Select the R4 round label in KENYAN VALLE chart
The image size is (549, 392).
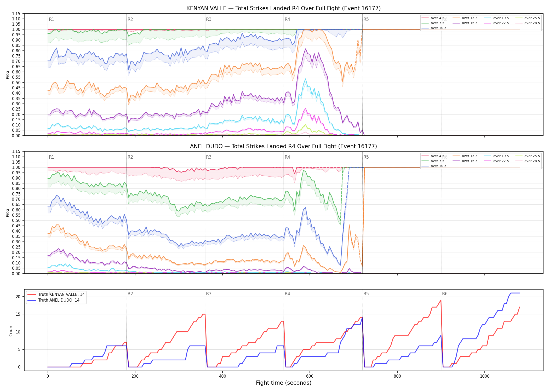coord(287,19)
